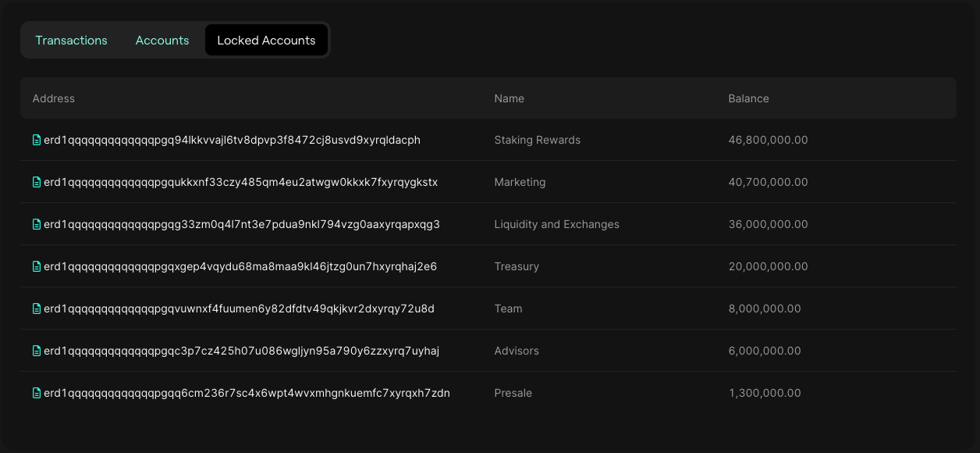Viewport: 980px width, 453px height.
Task: Open the address ending in fxyrqygkstx
Action: (x=241, y=182)
